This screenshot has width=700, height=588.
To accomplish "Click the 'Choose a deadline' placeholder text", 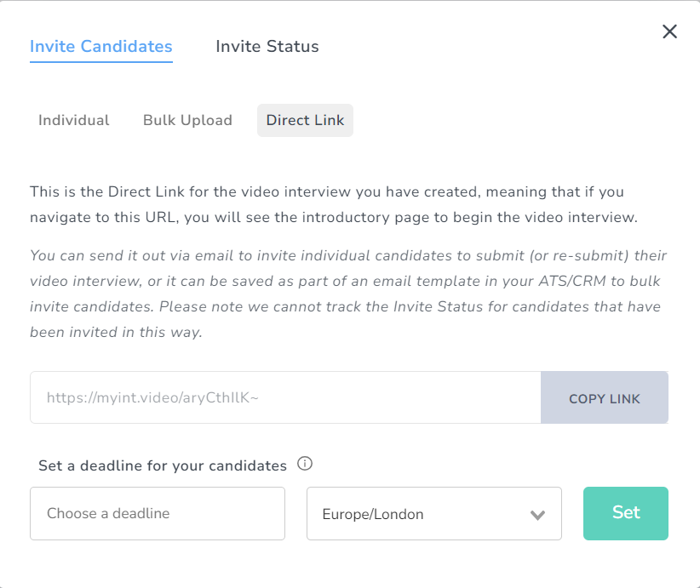I will pyautogui.click(x=108, y=513).
